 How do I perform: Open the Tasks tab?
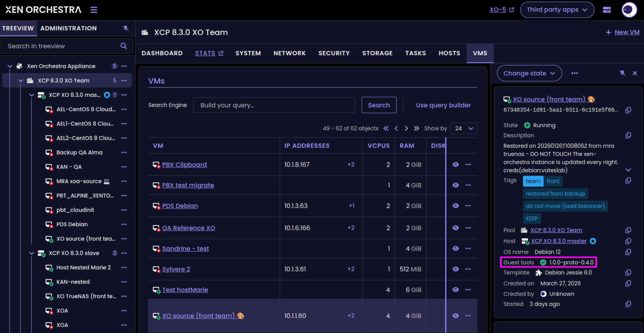coord(415,53)
